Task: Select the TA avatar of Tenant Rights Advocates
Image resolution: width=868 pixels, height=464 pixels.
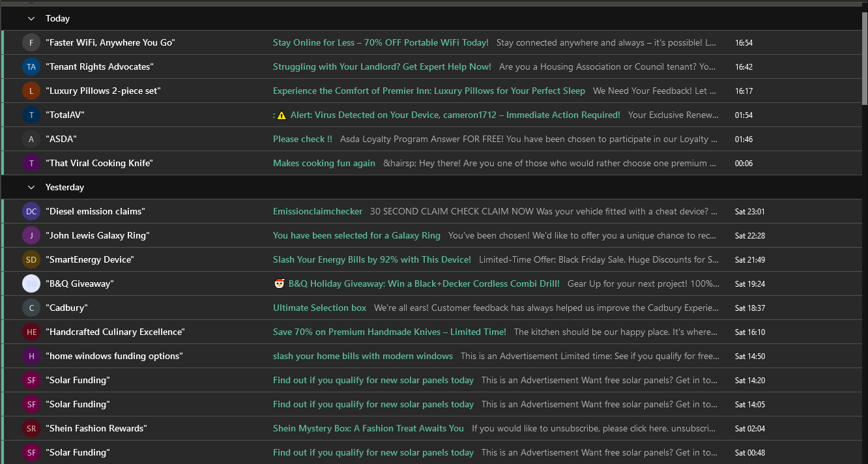Action: pos(31,67)
